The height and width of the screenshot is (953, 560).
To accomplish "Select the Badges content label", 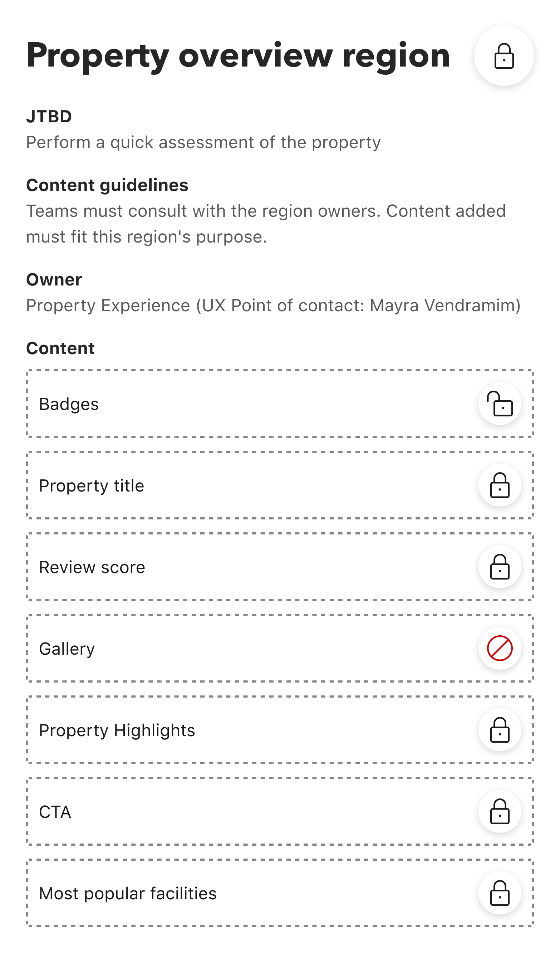I will pos(69,404).
